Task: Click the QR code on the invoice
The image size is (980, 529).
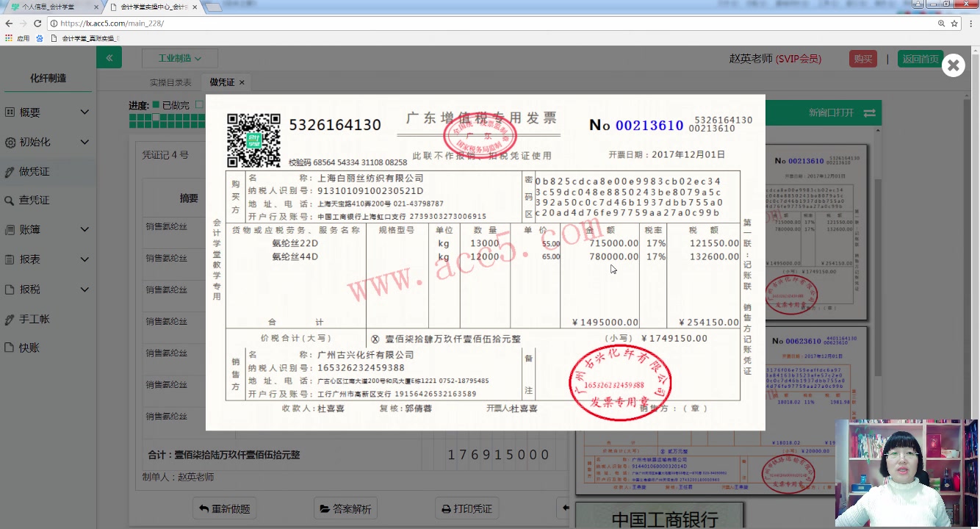Action: point(253,140)
